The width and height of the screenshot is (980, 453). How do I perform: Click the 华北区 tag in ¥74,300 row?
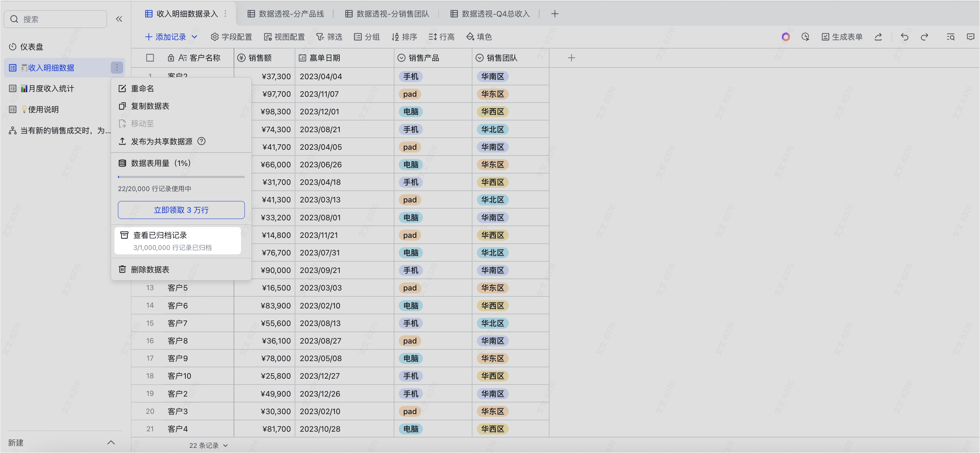click(492, 129)
